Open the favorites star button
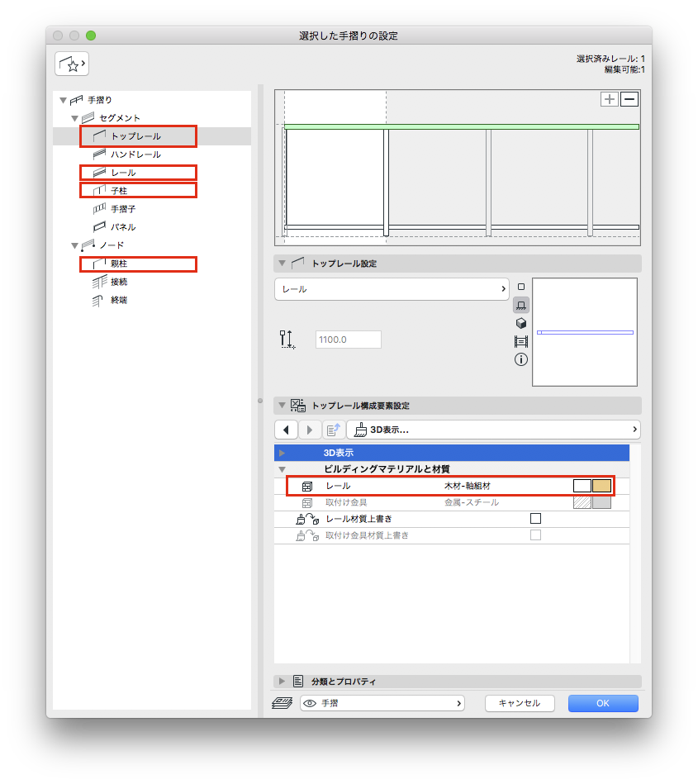 point(72,63)
